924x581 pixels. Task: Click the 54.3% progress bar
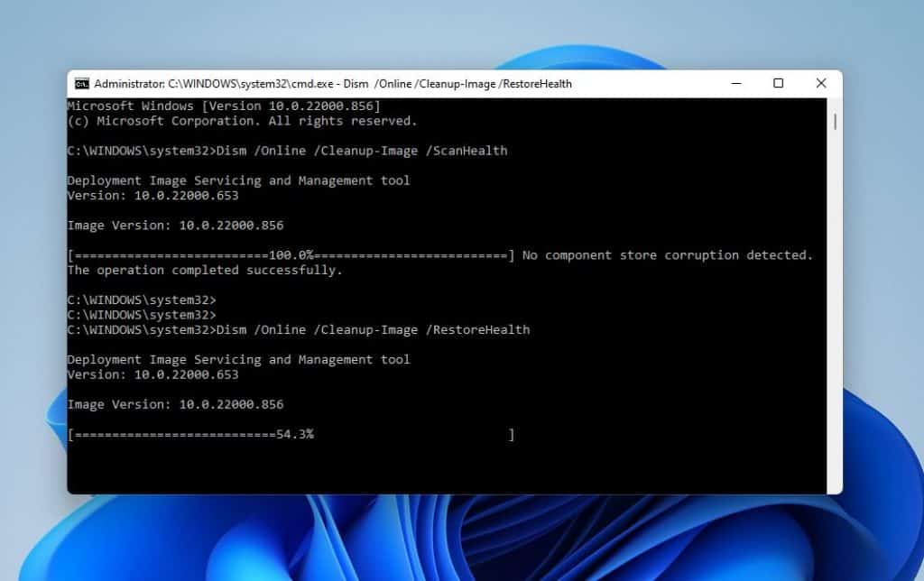point(291,435)
